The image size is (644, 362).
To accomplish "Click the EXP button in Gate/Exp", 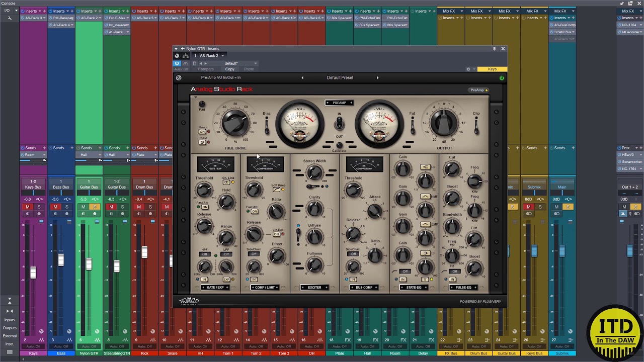I will tap(226, 279).
